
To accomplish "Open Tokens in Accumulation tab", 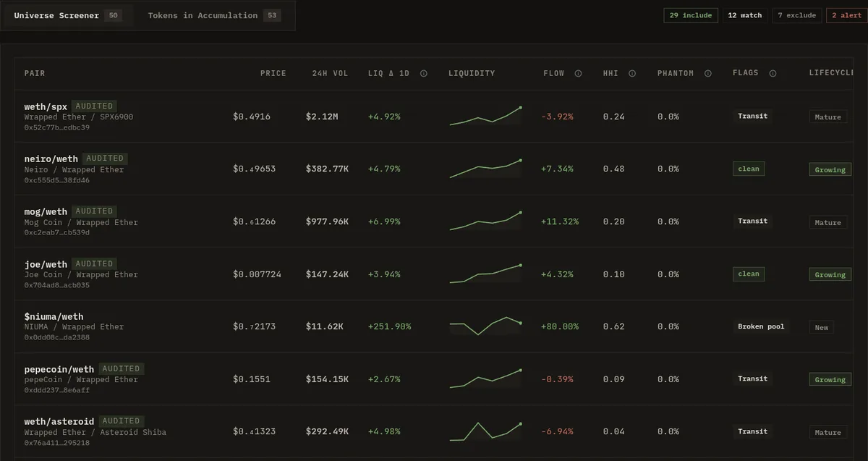I will pos(214,15).
